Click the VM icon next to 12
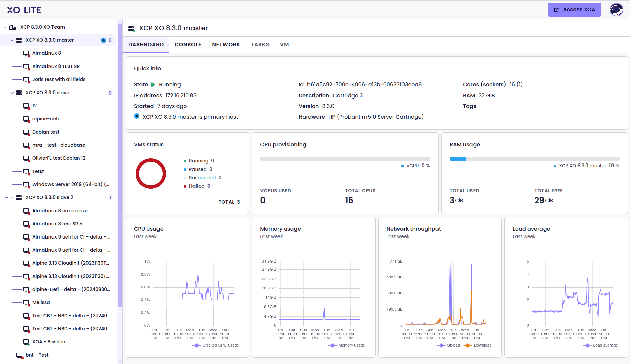 [x=26, y=106]
